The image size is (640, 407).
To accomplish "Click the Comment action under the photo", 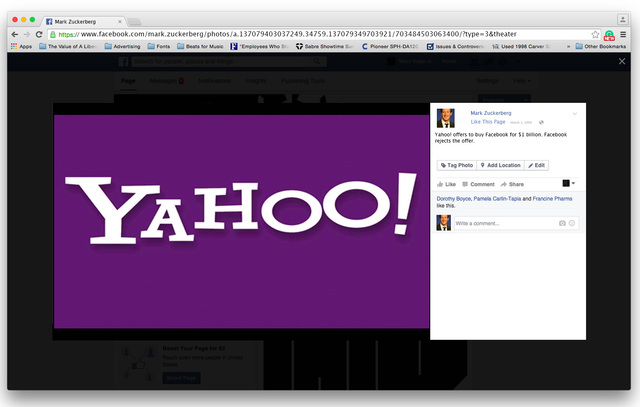I will [x=478, y=184].
